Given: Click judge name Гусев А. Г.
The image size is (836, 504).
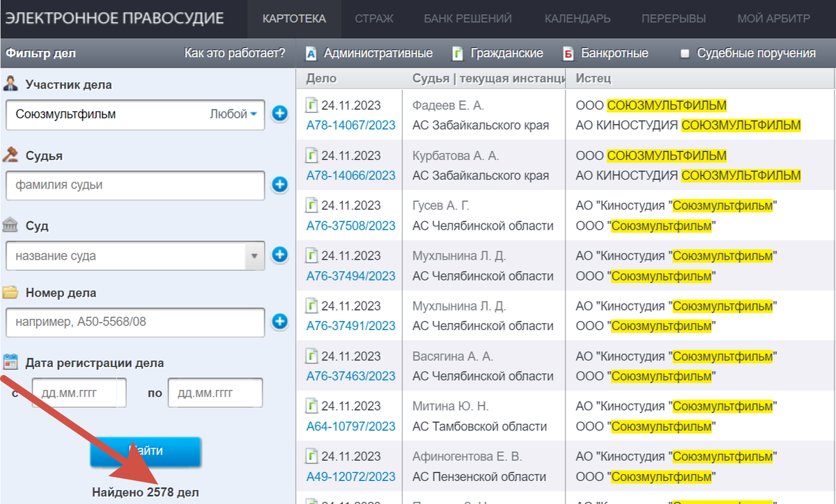Looking at the screenshot, I should 441,206.
